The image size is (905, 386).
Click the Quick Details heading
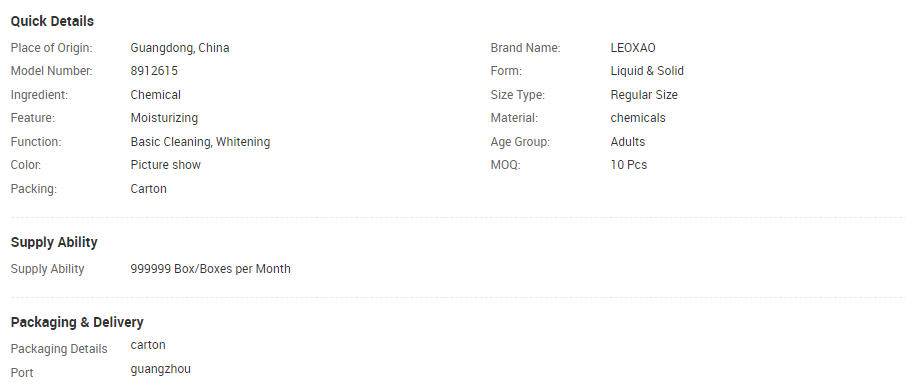[52, 21]
